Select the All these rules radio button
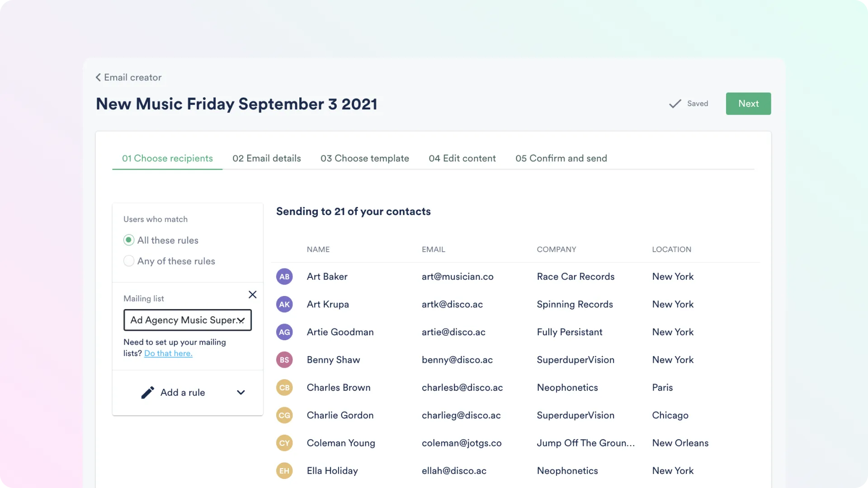The width and height of the screenshot is (868, 488). 128,240
